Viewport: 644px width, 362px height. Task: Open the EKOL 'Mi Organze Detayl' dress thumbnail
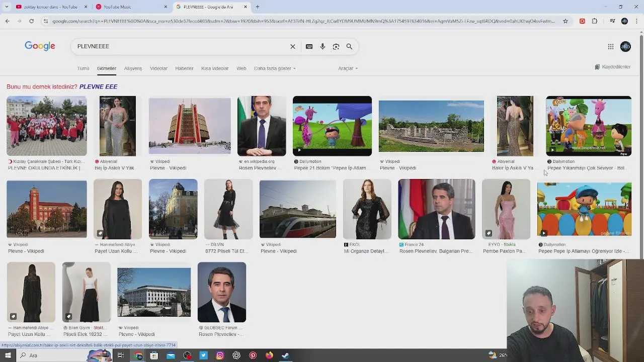click(x=367, y=209)
